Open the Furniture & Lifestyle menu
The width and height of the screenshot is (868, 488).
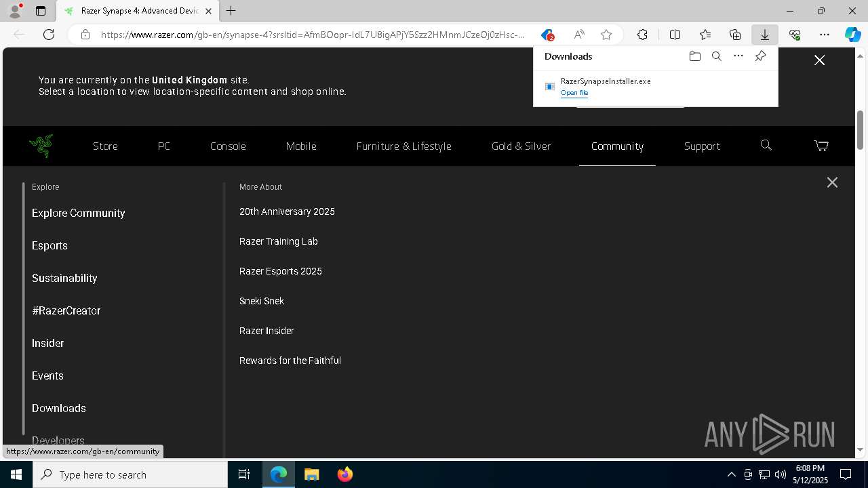point(403,146)
